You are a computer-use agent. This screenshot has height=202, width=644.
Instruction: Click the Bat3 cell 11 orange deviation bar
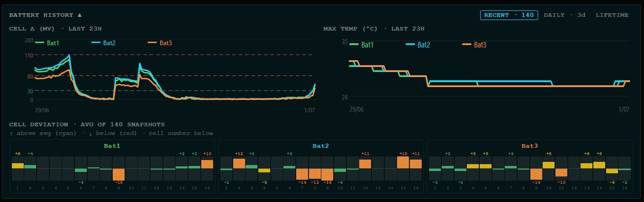pos(561,172)
